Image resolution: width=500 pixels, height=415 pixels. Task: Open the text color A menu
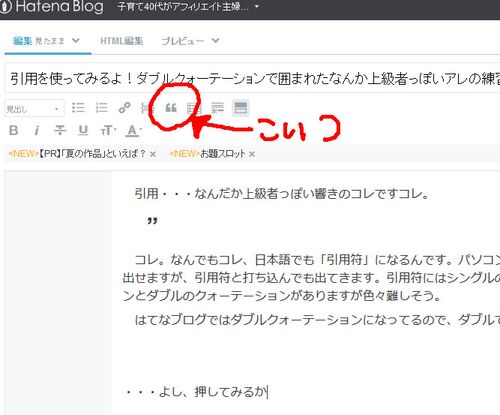click(134, 130)
